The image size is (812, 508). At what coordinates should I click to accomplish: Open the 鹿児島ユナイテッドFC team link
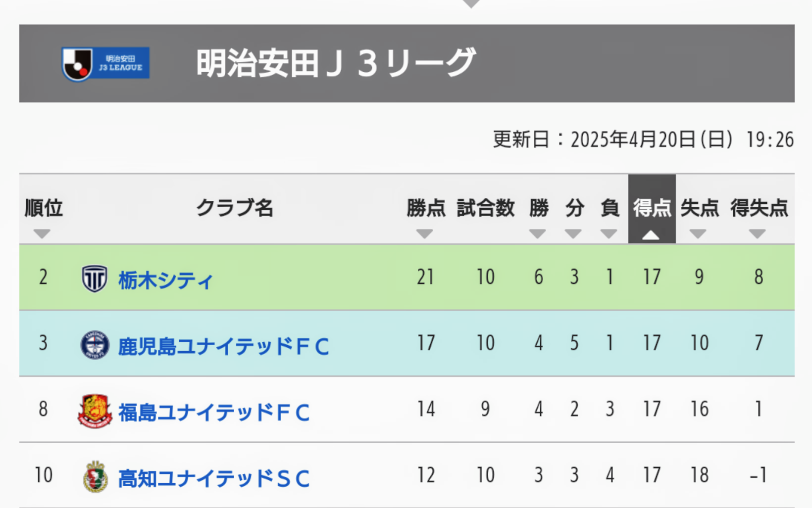point(223,346)
